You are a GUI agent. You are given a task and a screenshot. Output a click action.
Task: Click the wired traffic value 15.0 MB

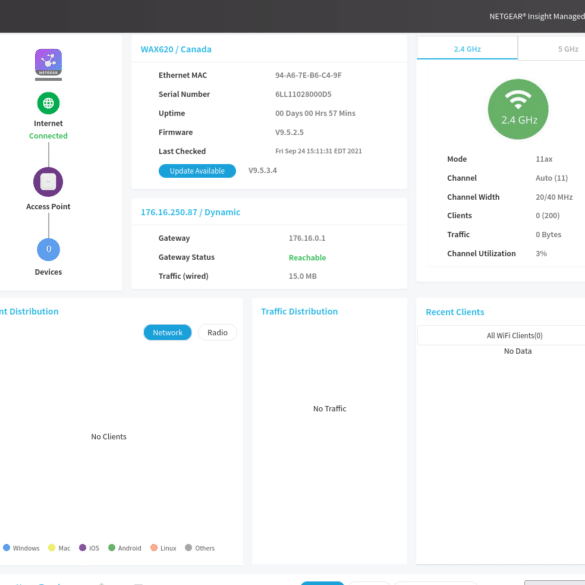click(x=303, y=276)
